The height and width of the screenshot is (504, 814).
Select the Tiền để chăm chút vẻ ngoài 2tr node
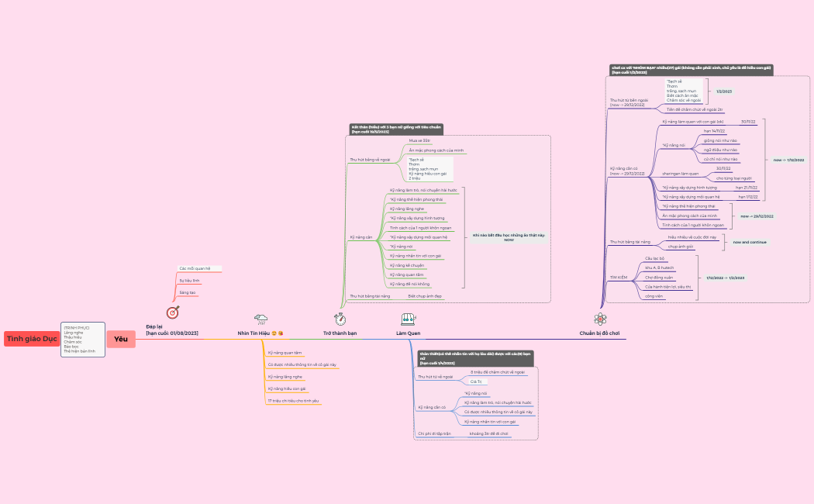(x=695, y=110)
